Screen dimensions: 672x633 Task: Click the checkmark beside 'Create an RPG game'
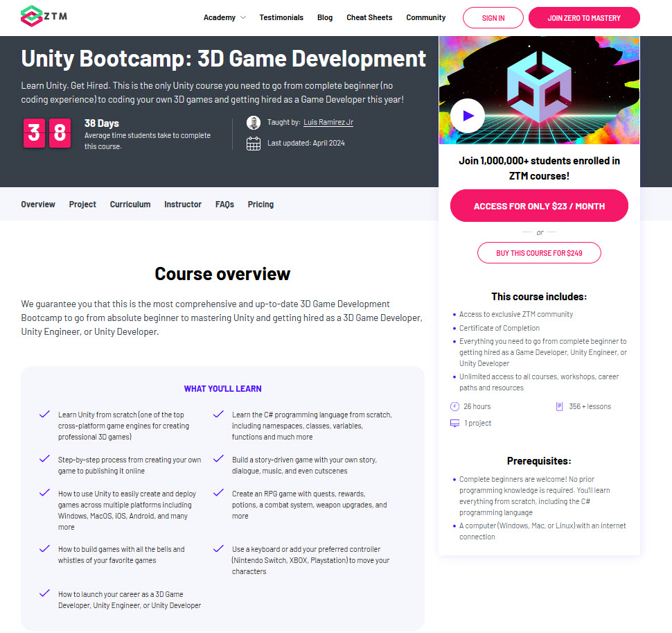coord(218,493)
